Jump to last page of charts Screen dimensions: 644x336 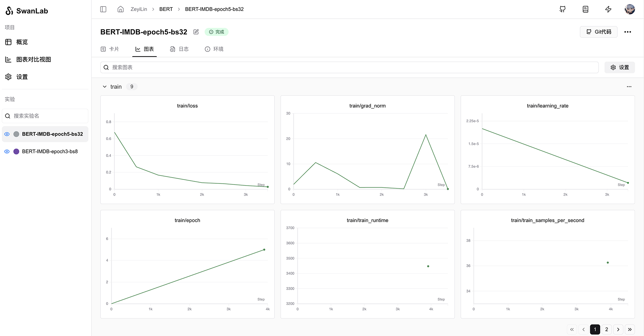tap(630, 329)
